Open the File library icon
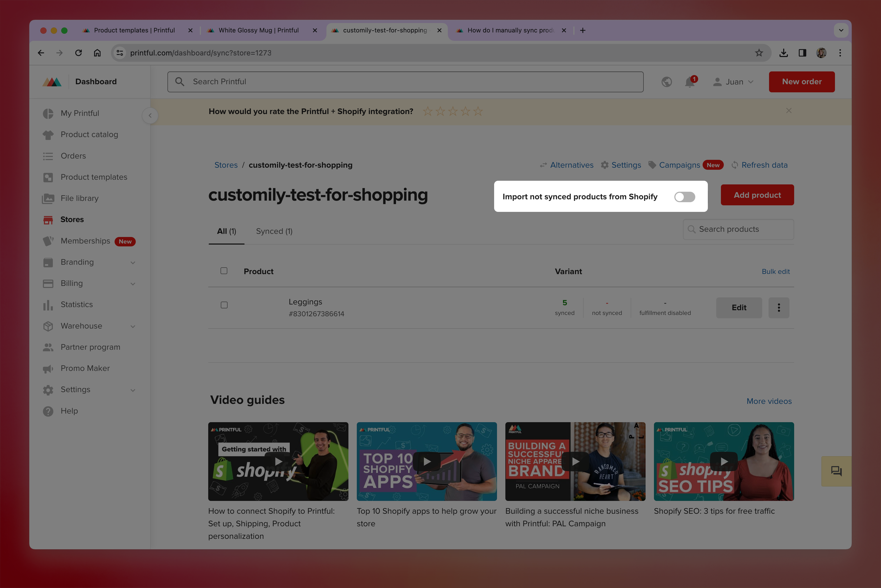The height and width of the screenshot is (588, 881). pos(48,198)
